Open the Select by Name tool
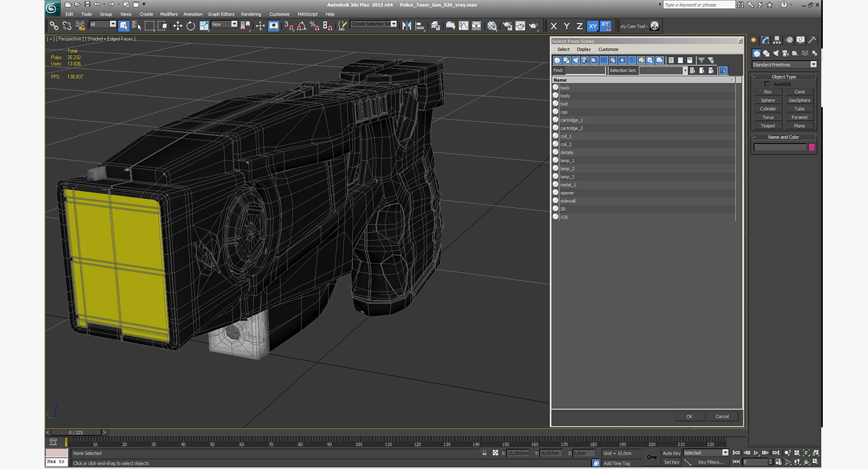This screenshot has height=469, width=868. [137, 26]
